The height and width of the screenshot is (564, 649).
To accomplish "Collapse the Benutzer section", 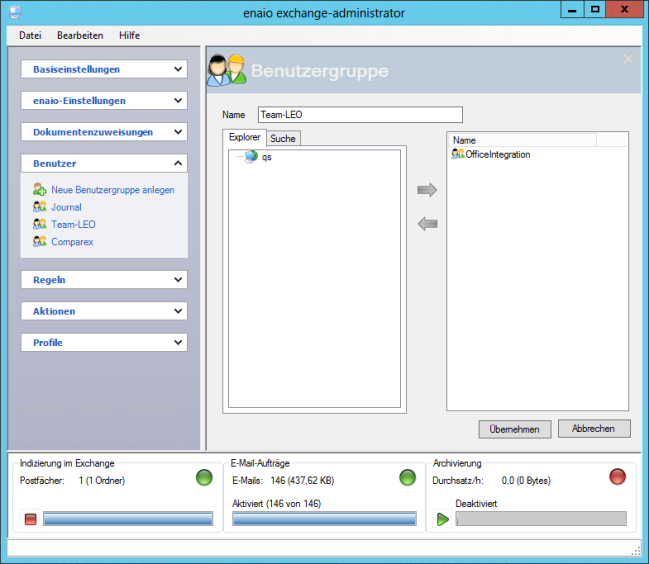I will (104, 163).
